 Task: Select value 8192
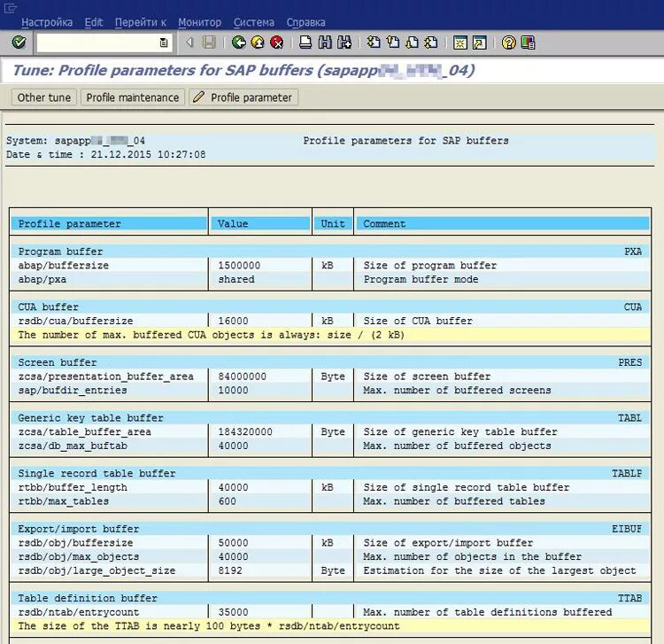(x=230, y=570)
